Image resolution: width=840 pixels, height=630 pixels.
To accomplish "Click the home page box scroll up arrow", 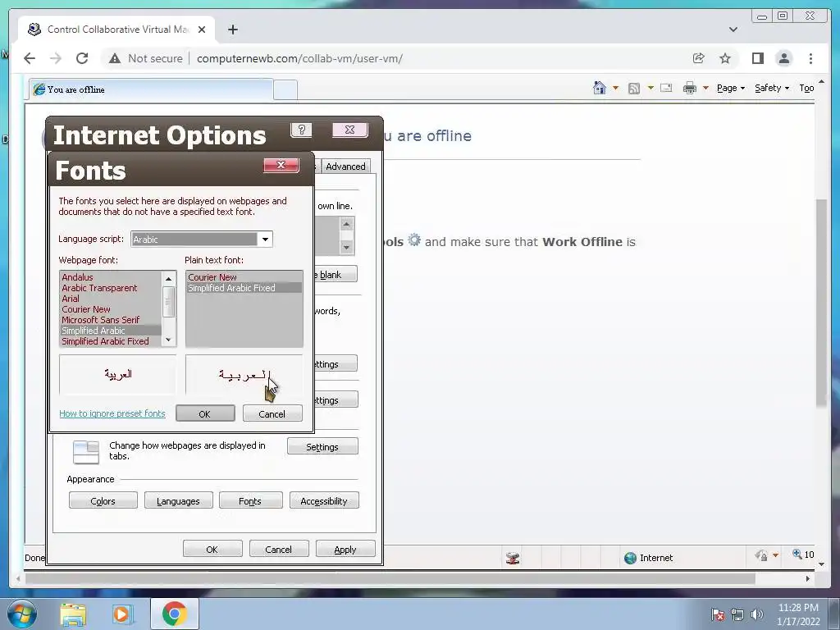I will point(347,224).
